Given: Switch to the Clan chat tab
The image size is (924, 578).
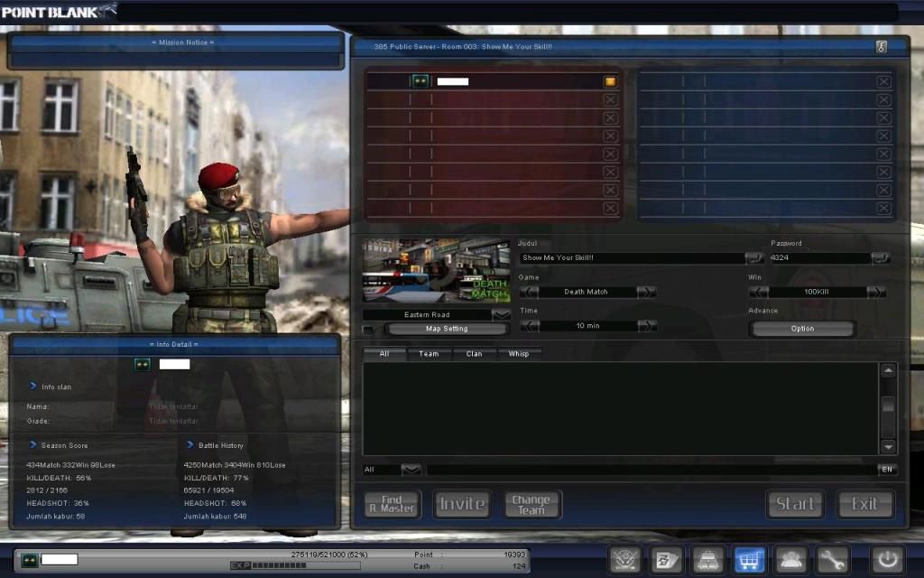Looking at the screenshot, I should (x=474, y=354).
